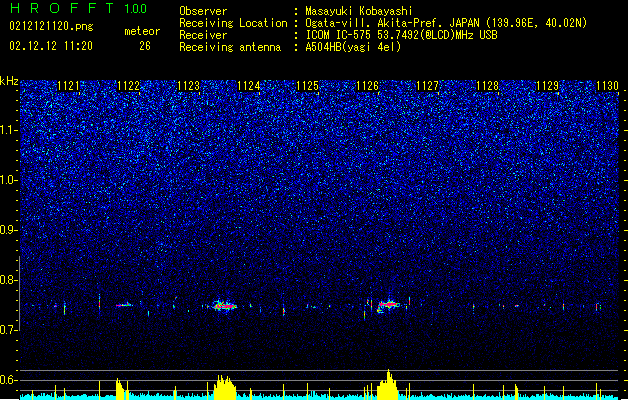Click the bright meteor echo after 1123

[x=224, y=306]
